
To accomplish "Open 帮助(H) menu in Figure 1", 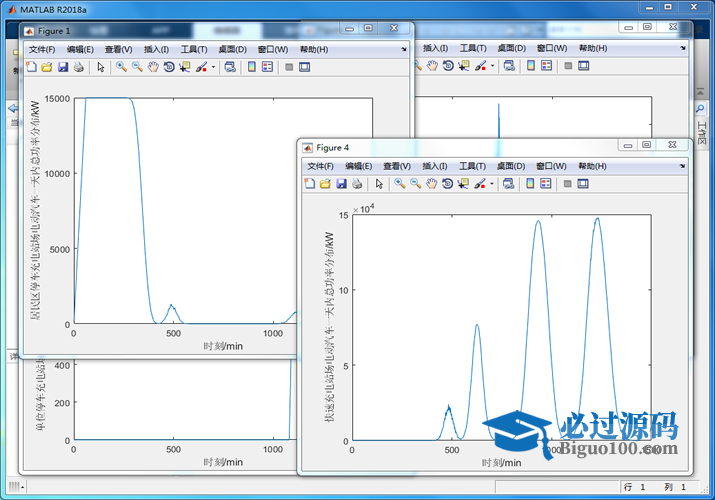I will pyautogui.click(x=314, y=49).
